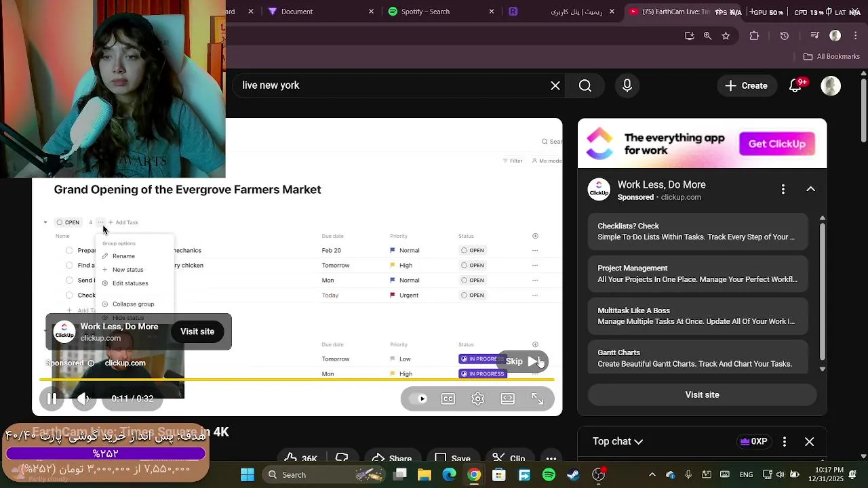868x488 pixels.
Task: Click Visit site below the ad cards
Action: point(702,394)
